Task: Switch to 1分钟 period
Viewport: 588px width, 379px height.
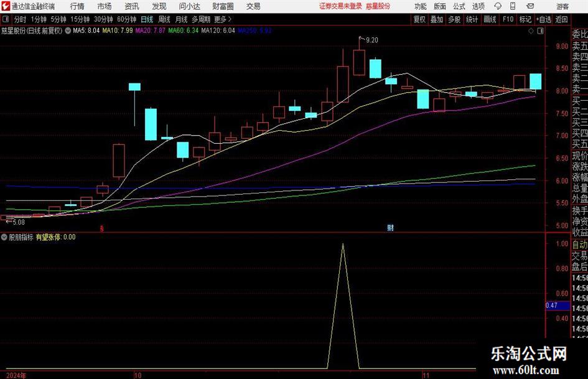Action: [38, 19]
